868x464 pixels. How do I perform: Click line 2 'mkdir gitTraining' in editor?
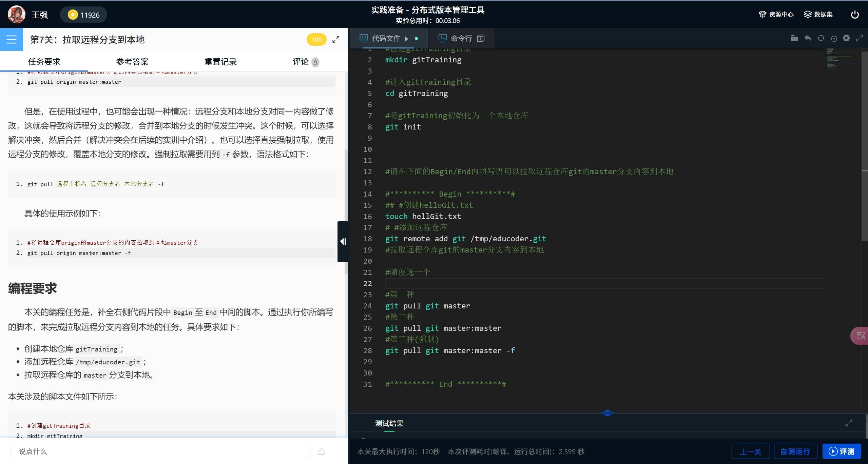tap(423, 60)
